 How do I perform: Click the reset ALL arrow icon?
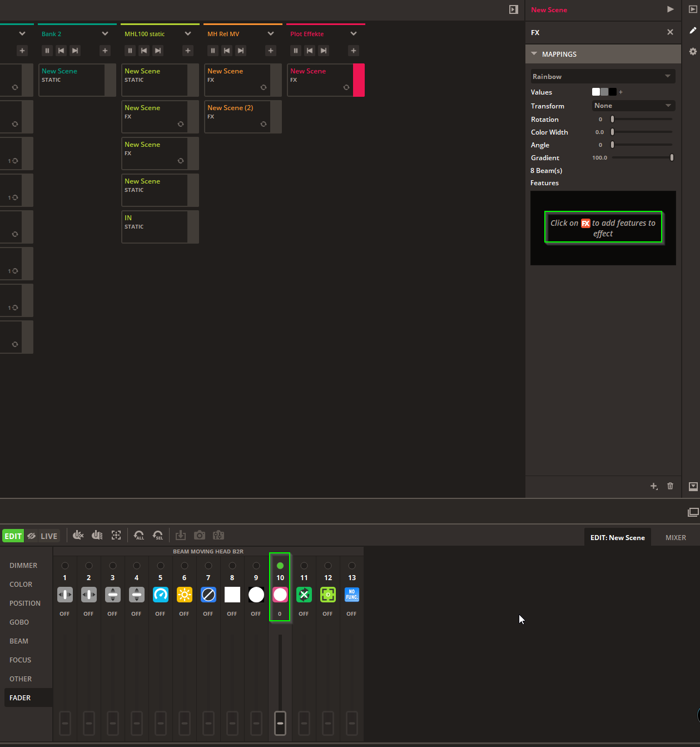click(x=139, y=535)
